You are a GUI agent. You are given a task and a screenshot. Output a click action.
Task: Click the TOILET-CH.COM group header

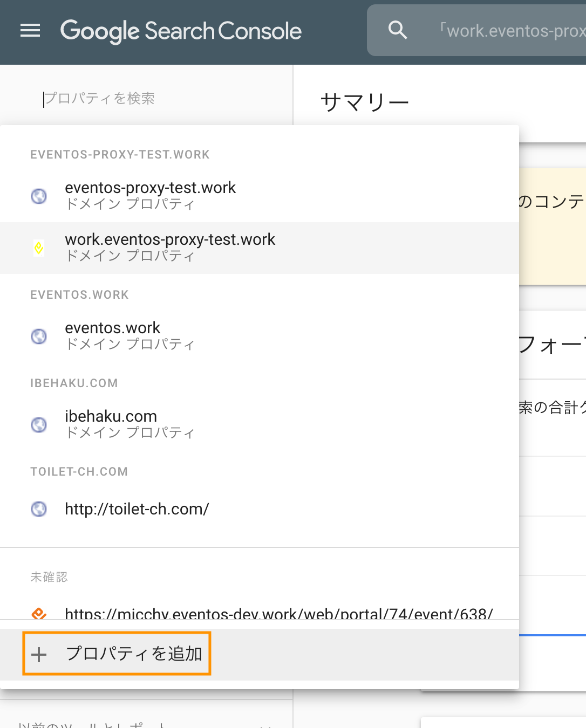pyautogui.click(x=79, y=472)
